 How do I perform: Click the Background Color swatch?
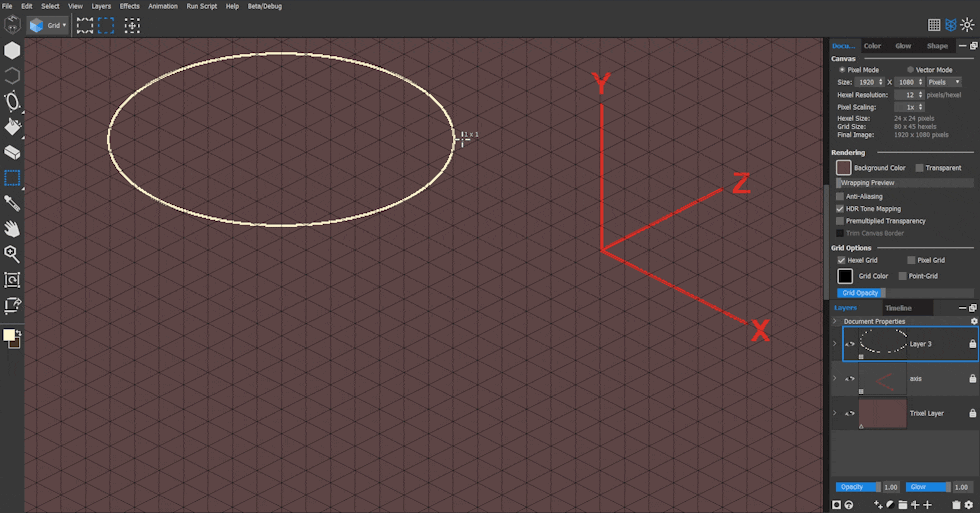coord(844,168)
